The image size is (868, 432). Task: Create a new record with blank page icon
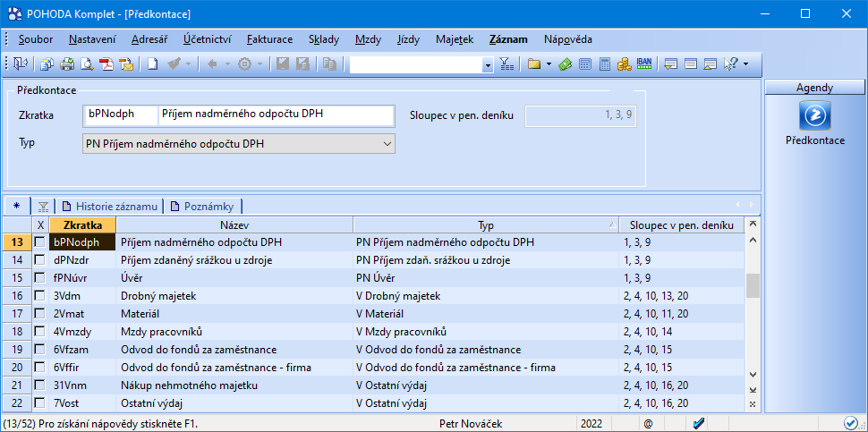(x=152, y=64)
